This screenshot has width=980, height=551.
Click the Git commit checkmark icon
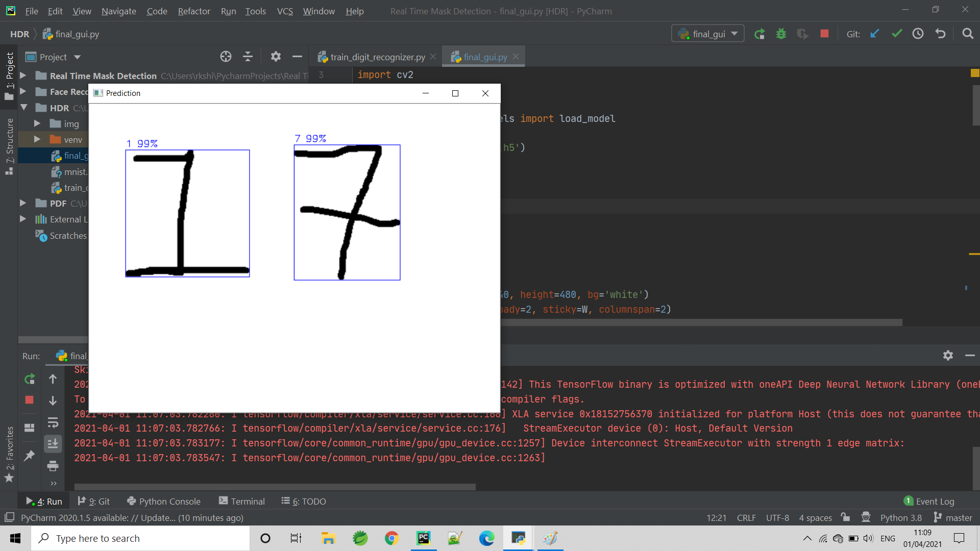click(897, 34)
